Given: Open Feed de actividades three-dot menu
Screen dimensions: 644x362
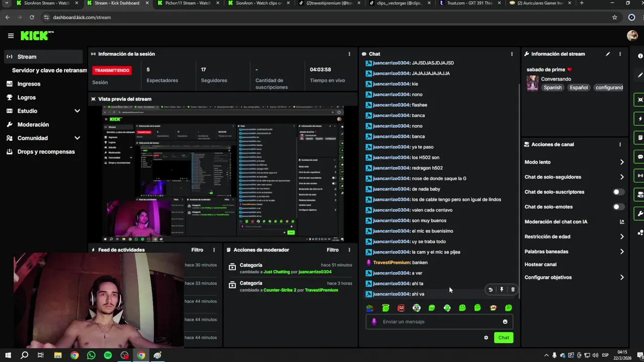Looking at the screenshot, I should 214,250.
